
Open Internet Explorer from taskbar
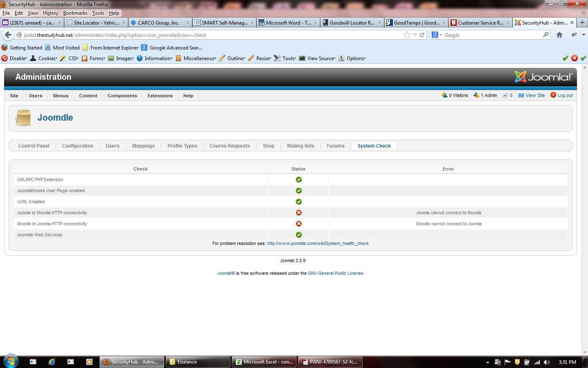click(52, 362)
